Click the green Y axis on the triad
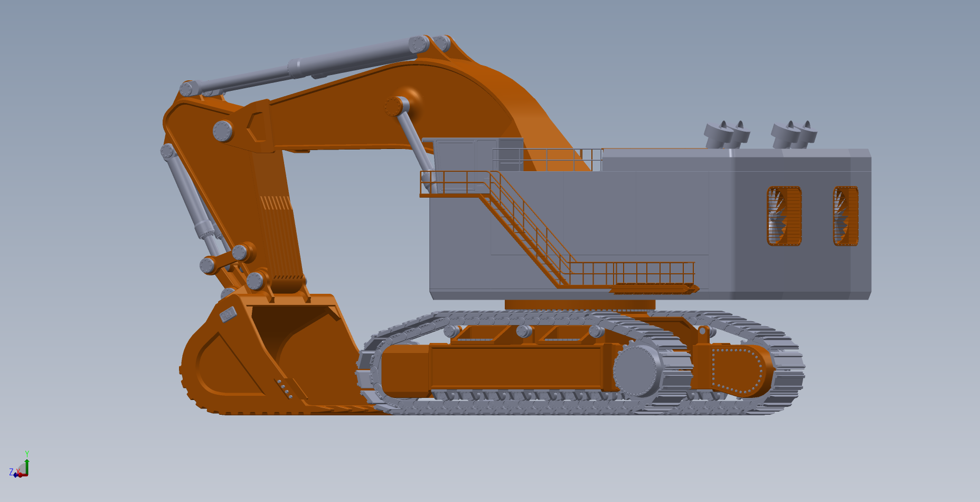Image resolution: width=980 pixels, height=502 pixels. [x=27, y=466]
